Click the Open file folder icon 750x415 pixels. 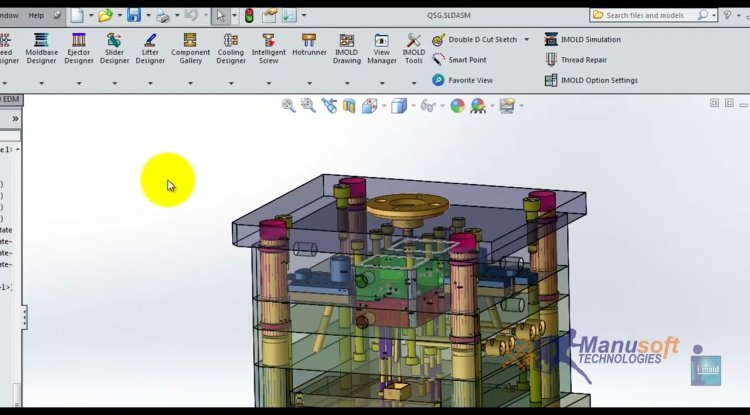click(105, 15)
